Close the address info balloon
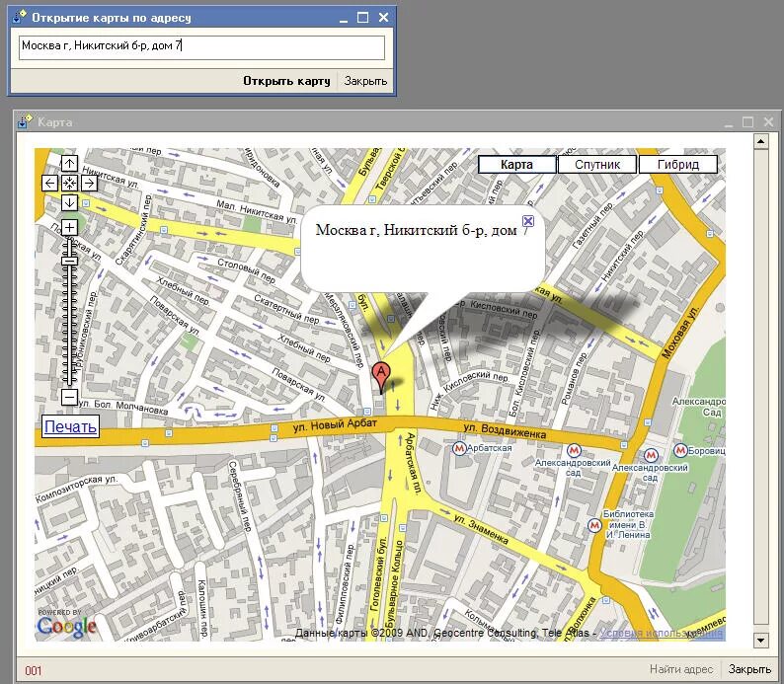The image size is (784, 684). [528, 221]
